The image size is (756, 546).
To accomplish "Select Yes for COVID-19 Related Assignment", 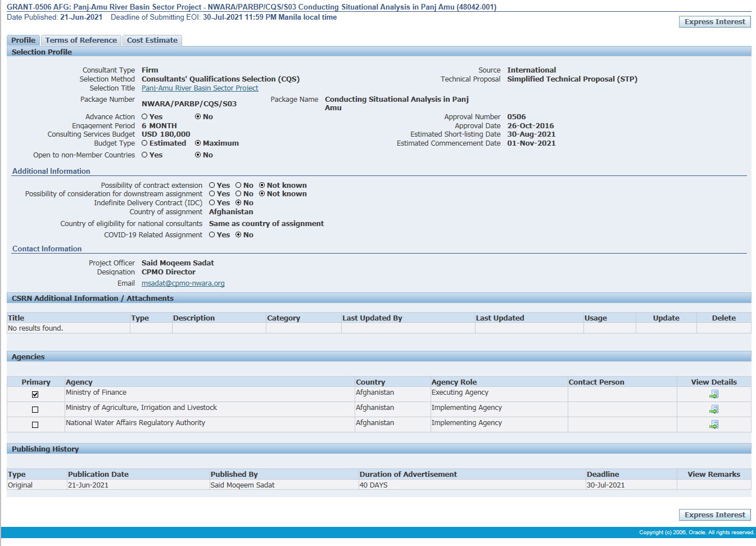I will click(212, 235).
